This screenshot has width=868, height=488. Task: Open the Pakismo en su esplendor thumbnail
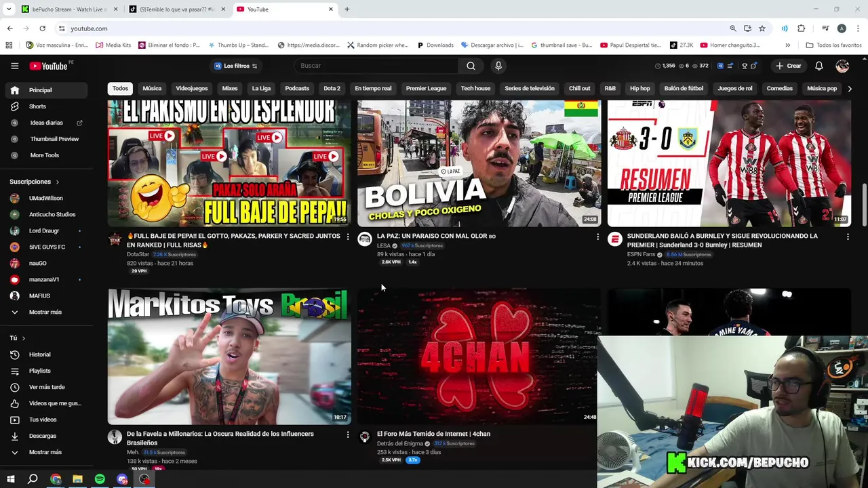(229, 163)
